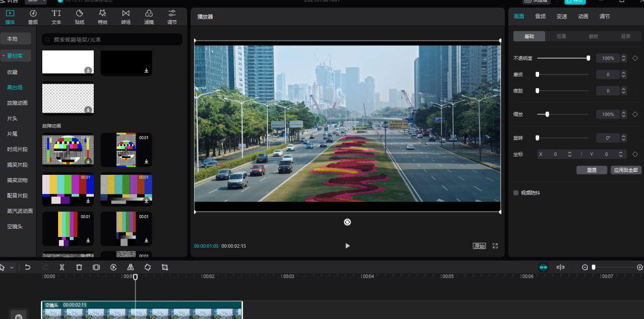Viewport: 644px width, 319px height.
Task: Select the mirror flip tool
Action: [130, 267]
